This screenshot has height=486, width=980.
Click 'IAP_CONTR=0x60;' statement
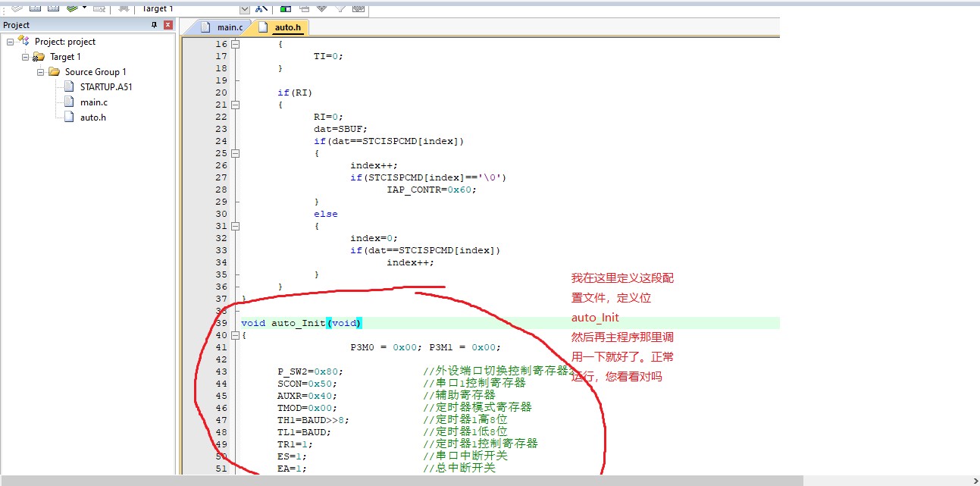click(x=432, y=190)
